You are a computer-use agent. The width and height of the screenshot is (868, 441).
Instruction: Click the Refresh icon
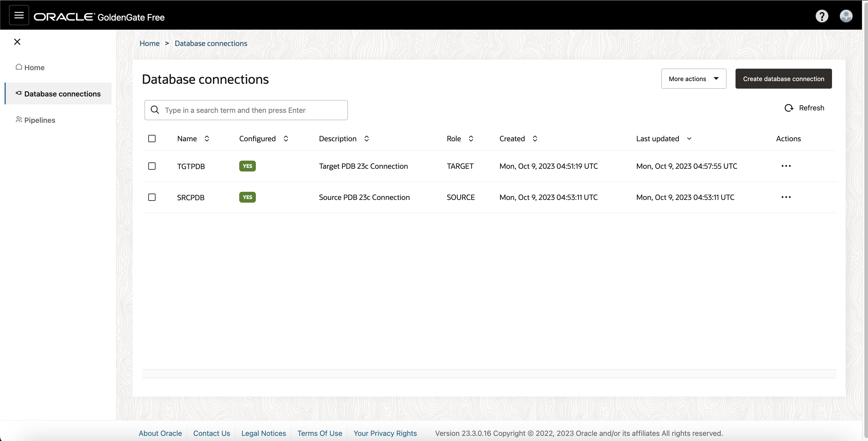pyautogui.click(x=789, y=108)
